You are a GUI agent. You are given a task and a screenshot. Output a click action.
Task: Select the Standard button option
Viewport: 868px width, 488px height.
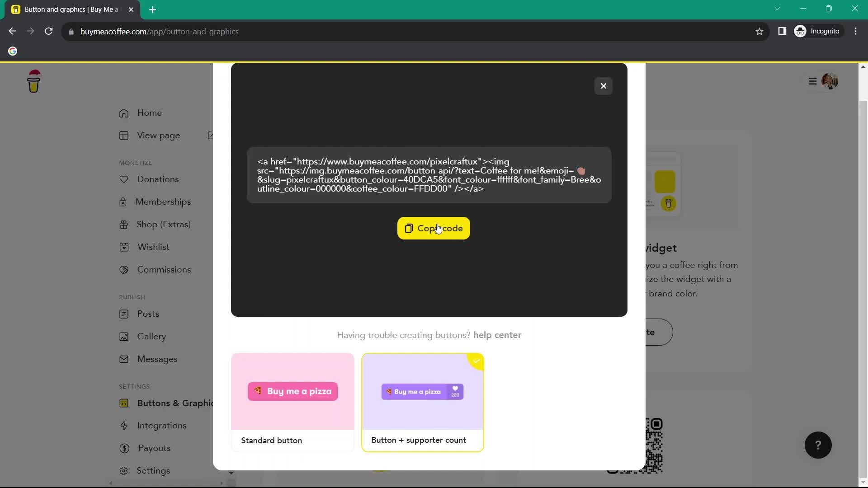tap(292, 402)
